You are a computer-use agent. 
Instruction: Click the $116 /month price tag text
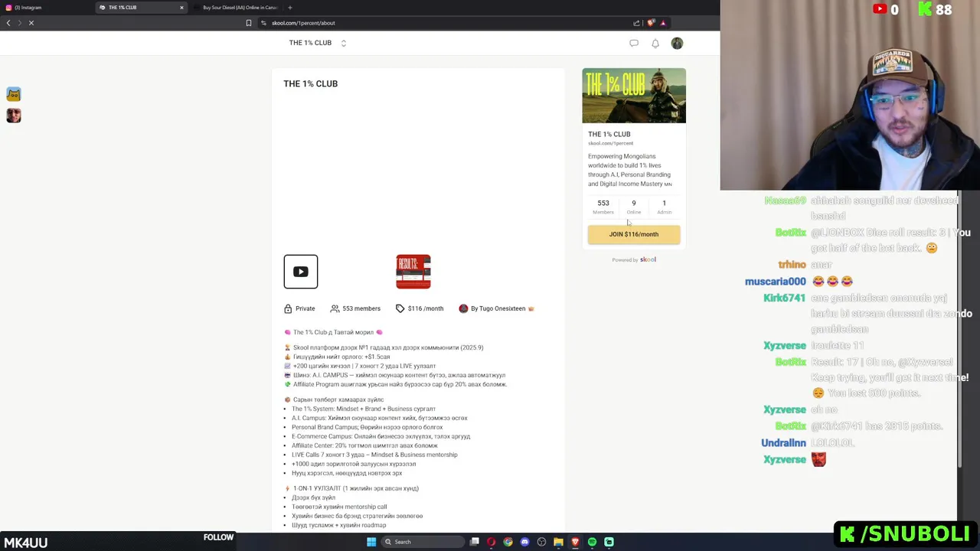point(426,308)
